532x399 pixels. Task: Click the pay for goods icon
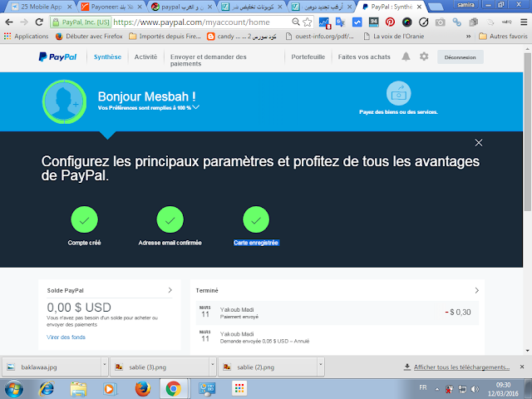tap(399, 93)
